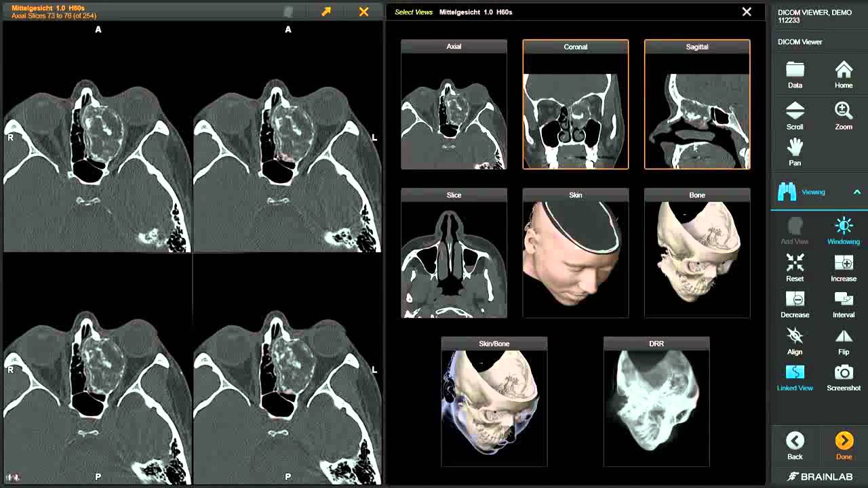Open the Interval setting
The width and height of the screenshot is (868, 488).
(844, 304)
